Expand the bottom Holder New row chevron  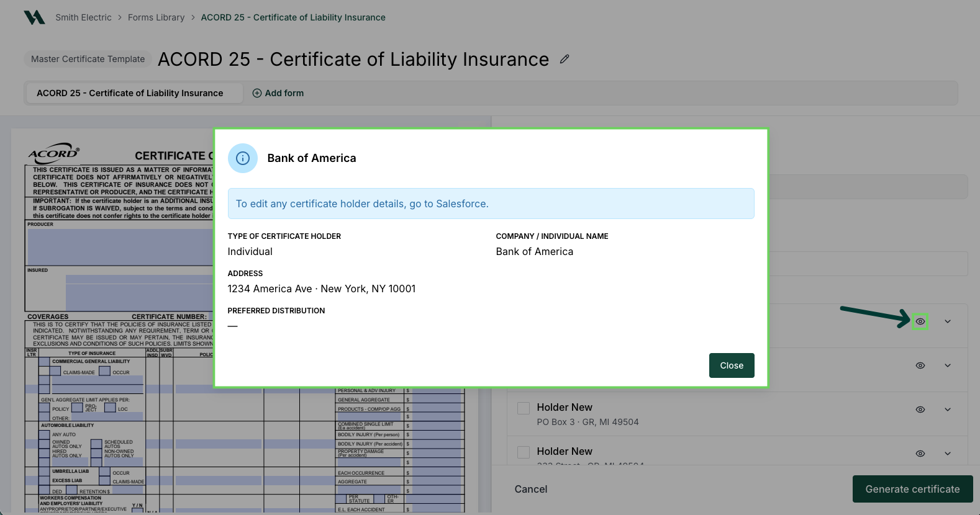(948, 454)
